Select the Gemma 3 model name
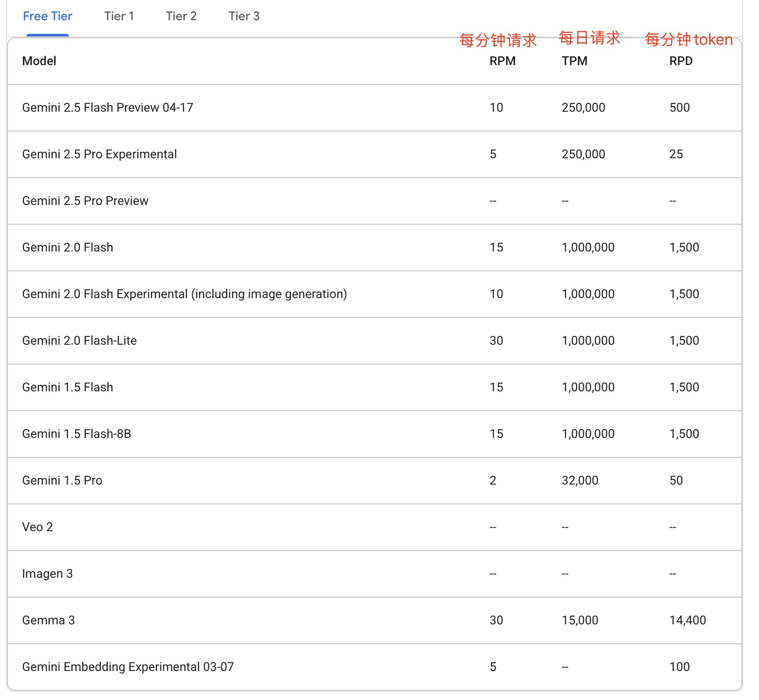This screenshot has width=759, height=700. [48, 620]
